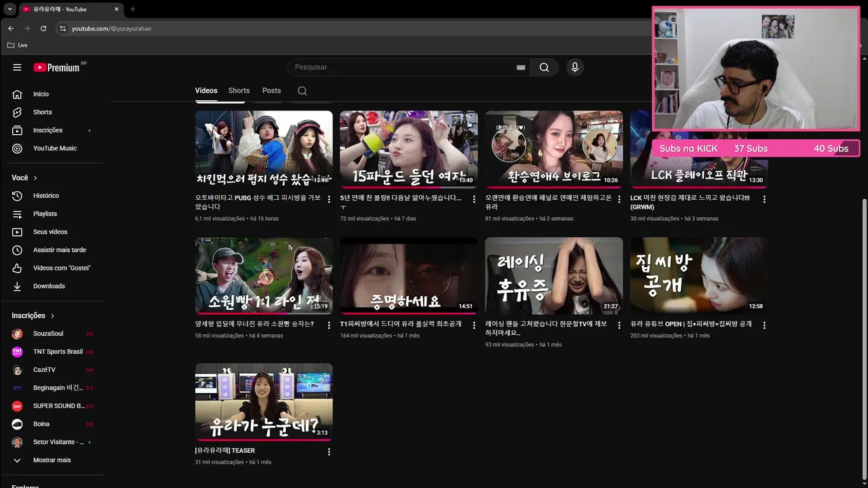Open options menu for LCK GRWM video

pos(764,199)
